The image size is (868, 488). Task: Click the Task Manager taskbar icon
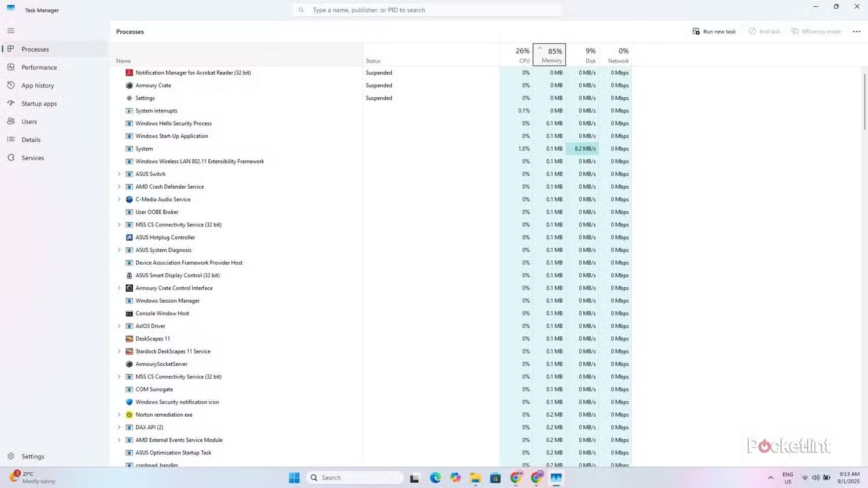(556, 478)
